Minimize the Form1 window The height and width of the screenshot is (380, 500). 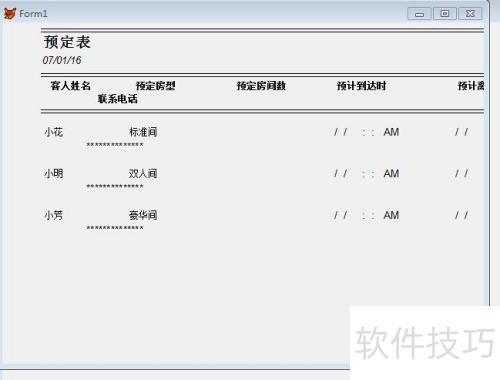[x=419, y=14]
